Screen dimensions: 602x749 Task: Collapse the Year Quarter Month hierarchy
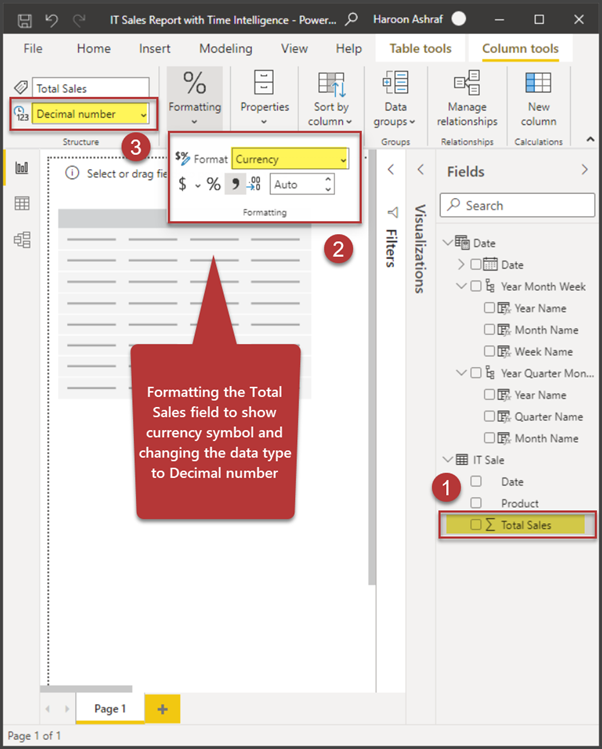point(461,373)
